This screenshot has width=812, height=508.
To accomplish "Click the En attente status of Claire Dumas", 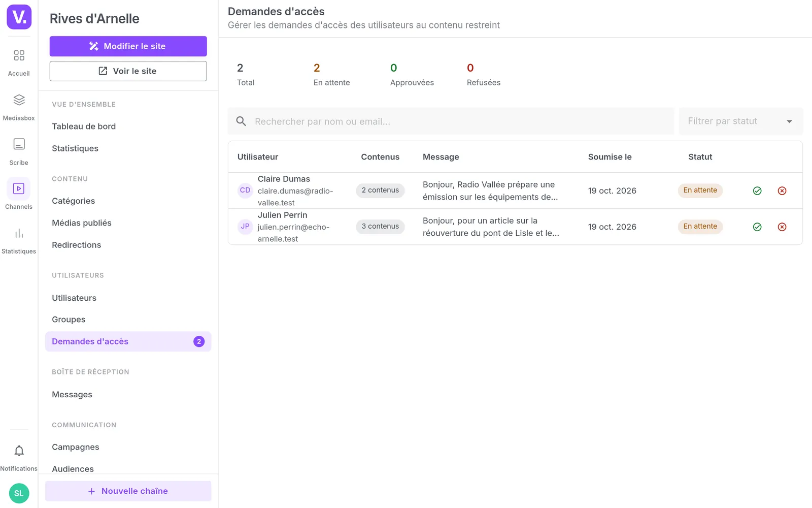I will pyautogui.click(x=700, y=190).
